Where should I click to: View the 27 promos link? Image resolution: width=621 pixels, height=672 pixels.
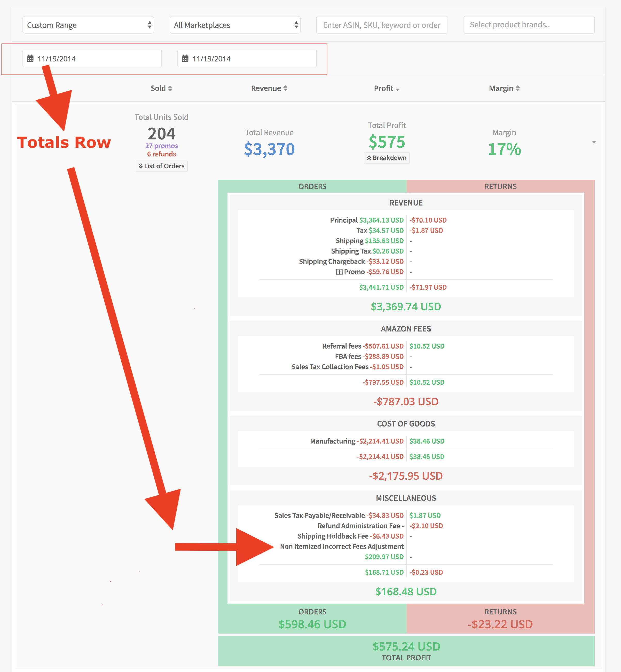coord(161,146)
